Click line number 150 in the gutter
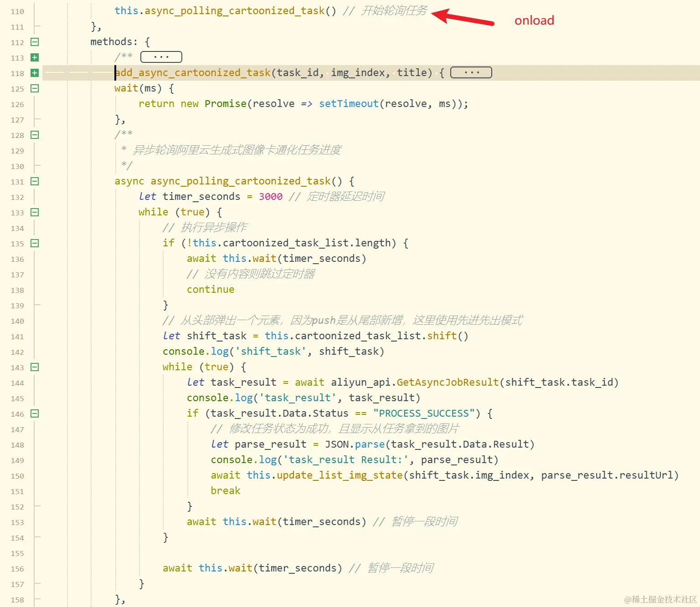Screen dimensions: 700x607 click(x=17, y=476)
